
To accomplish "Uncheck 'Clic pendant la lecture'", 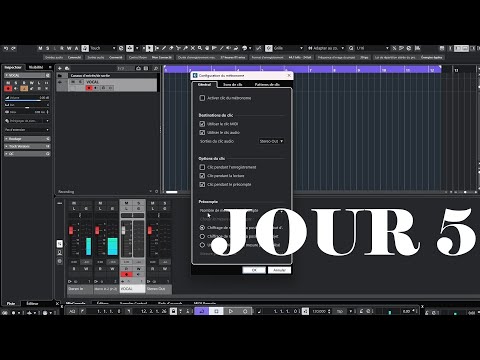I will [x=202, y=176].
